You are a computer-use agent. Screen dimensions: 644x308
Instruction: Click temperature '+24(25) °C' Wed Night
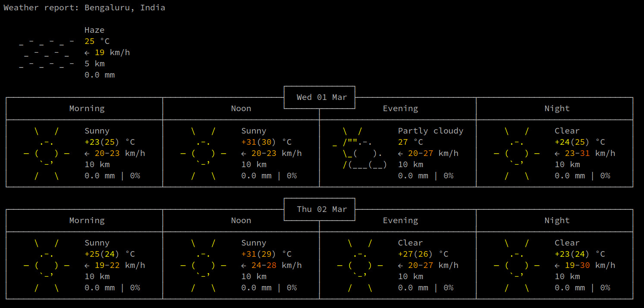point(580,142)
